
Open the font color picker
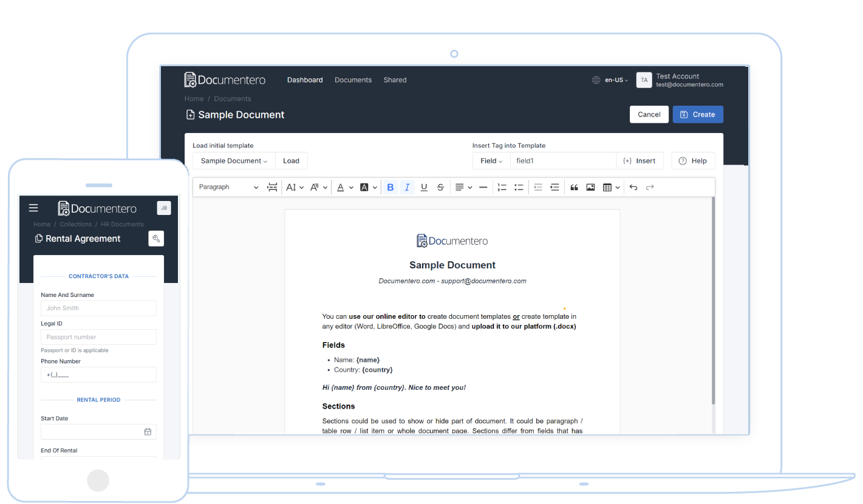(x=344, y=188)
